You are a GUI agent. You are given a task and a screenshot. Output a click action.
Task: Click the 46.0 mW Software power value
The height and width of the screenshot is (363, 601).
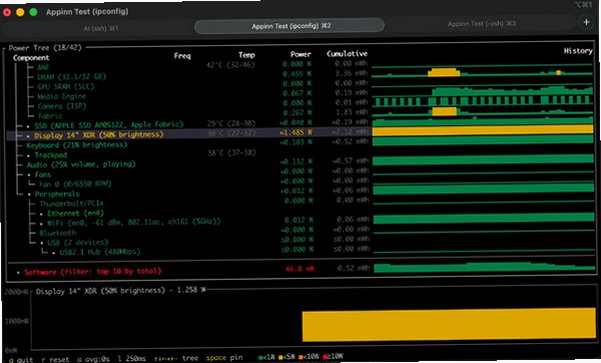click(299, 269)
